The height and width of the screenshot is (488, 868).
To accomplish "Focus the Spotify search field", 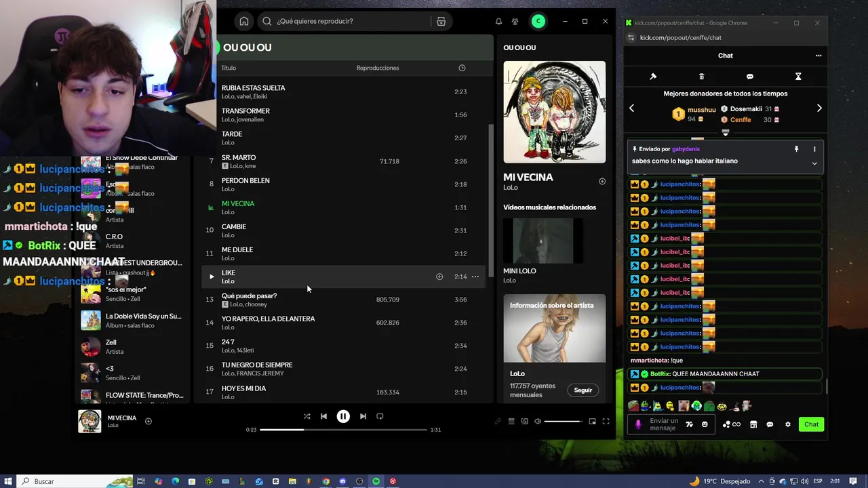I will (x=346, y=21).
